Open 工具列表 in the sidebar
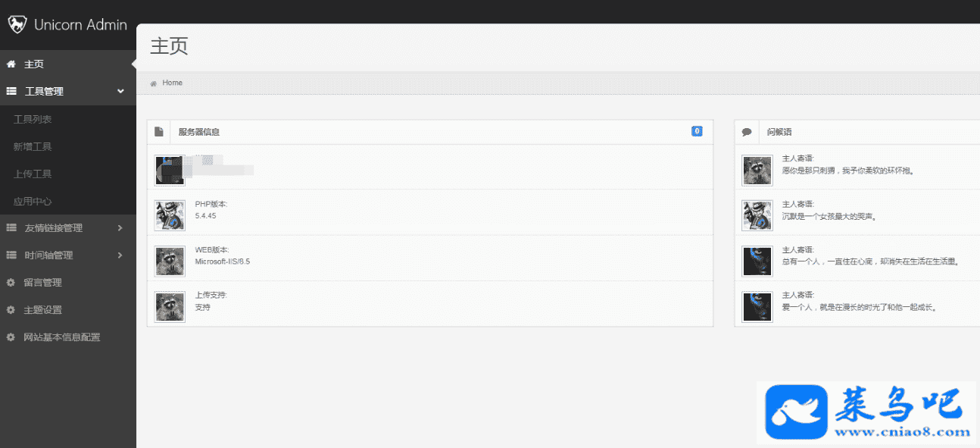The height and width of the screenshot is (448, 980). [33, 120]
